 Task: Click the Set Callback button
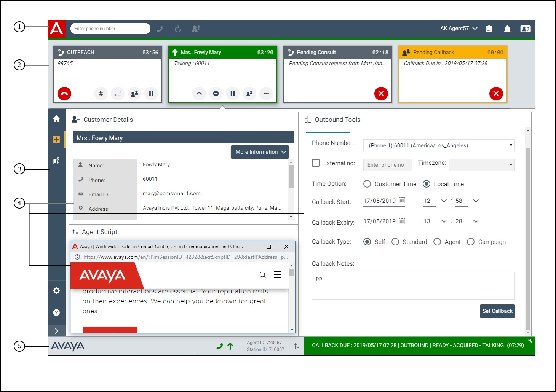497,311
